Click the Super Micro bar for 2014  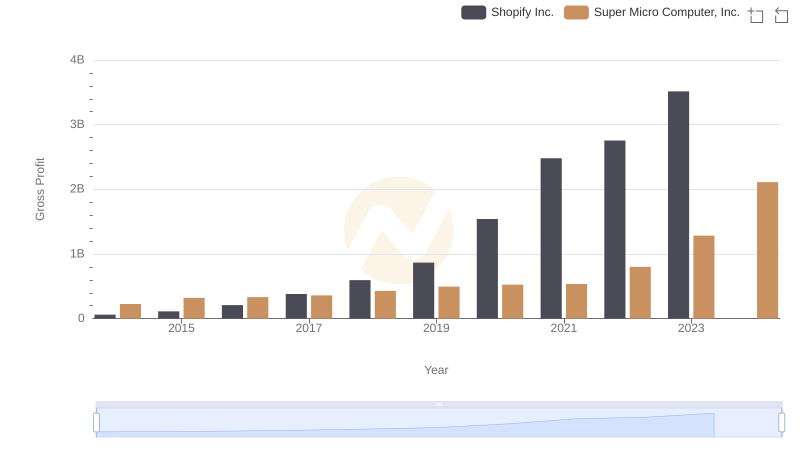[x=130, y=311]
